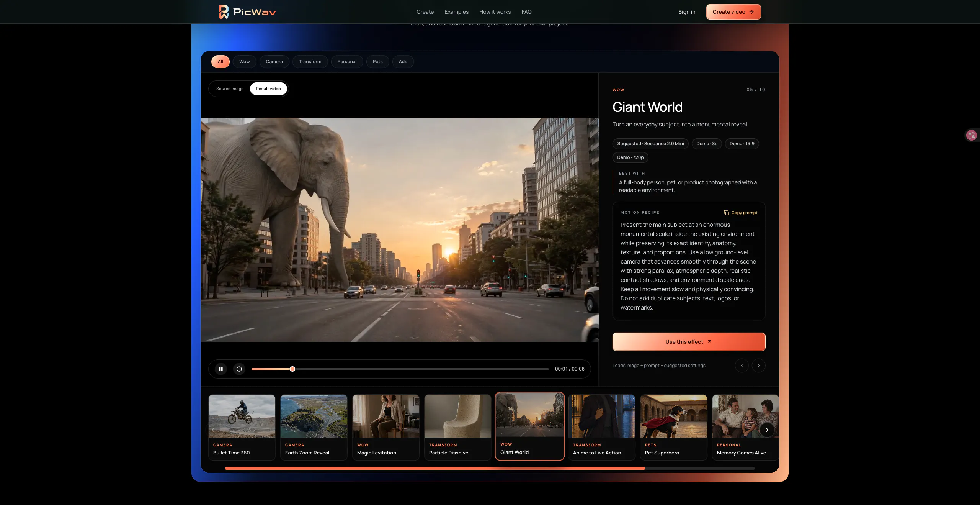980x505 pixels.
Task: Switch to Source image view
Action: [x=230, y=89]
